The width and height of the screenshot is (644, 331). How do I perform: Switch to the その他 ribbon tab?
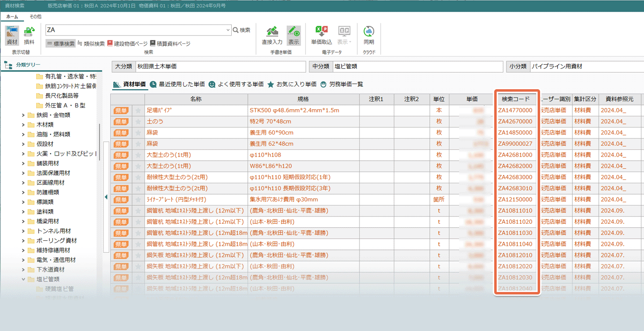point(36,17)
